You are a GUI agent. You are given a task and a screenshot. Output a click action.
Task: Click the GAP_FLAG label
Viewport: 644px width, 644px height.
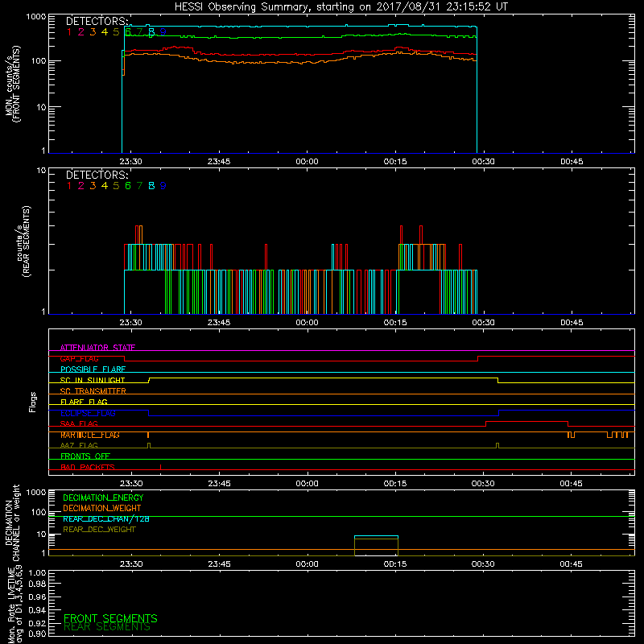click(79, 358)
